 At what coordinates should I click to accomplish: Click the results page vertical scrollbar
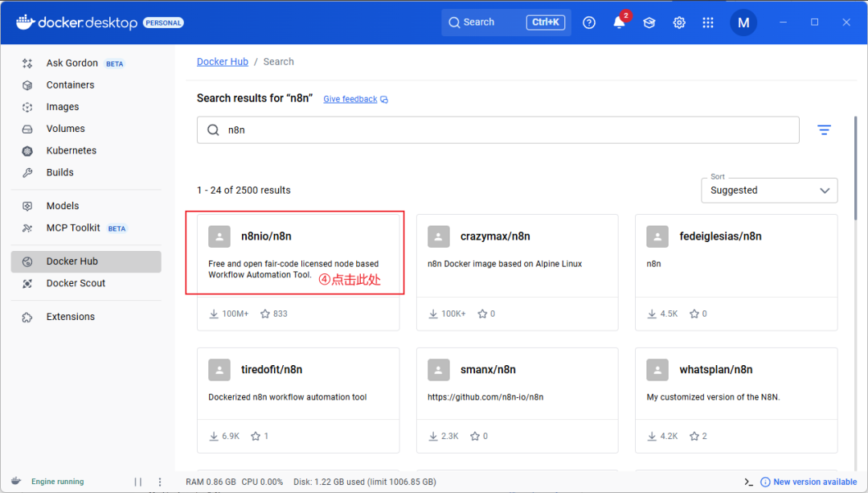(855, 168)
